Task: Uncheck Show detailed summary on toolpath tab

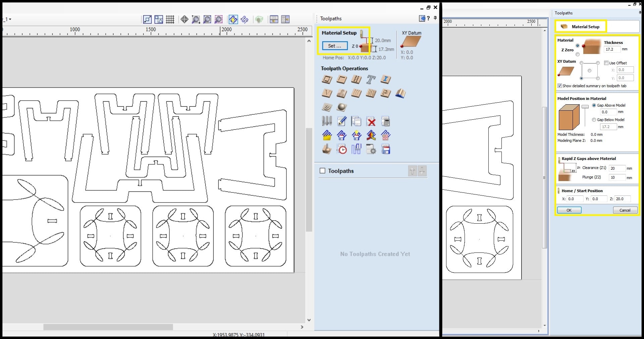Action: (x=559, y=86)
